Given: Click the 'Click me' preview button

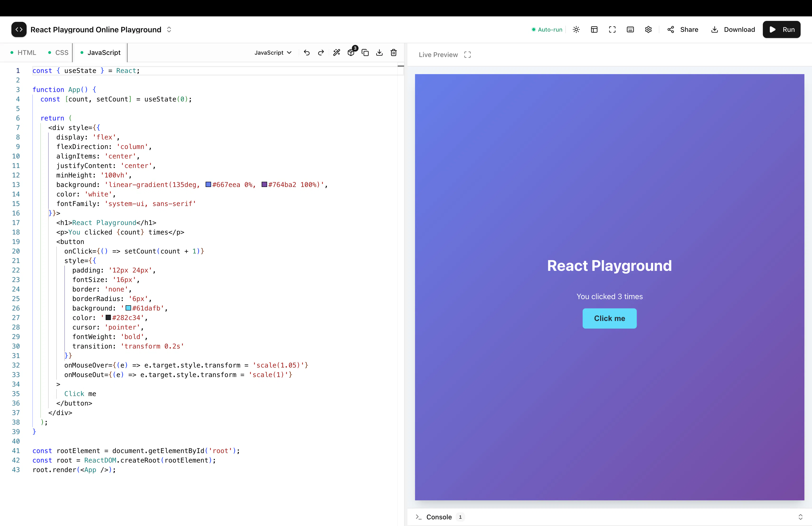Looking at the screenshot, I should [610, 318].
